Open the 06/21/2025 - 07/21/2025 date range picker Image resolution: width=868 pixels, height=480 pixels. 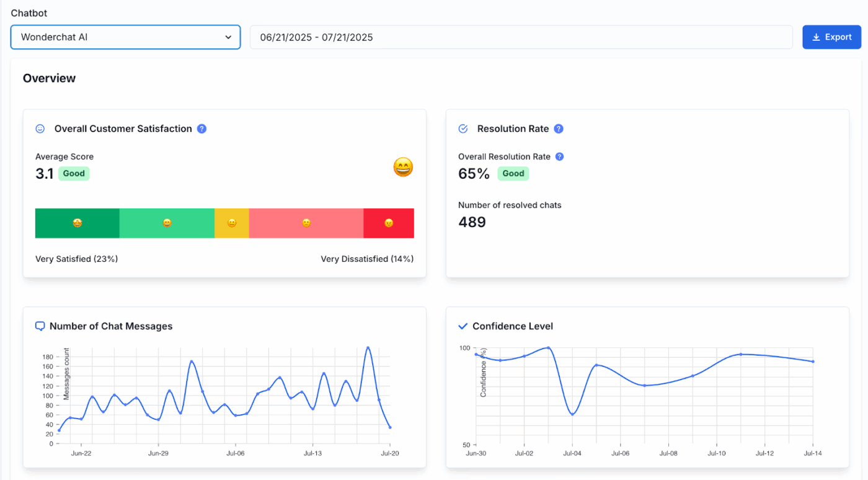coord(521,37)
